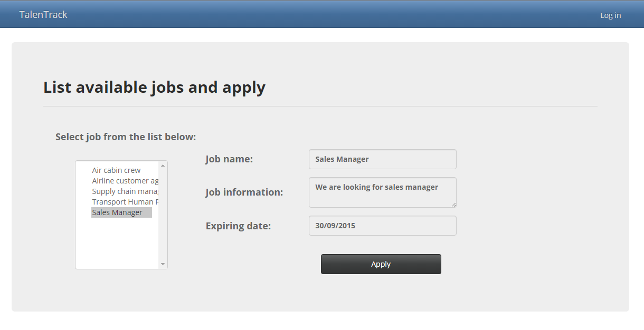Click the Job name label
Screen dimensions: 644x330
coord(229,159)
